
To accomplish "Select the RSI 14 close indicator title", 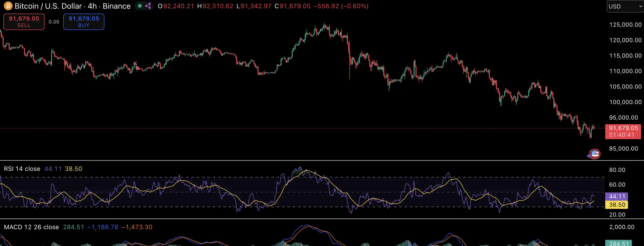I will pos(22,169).
